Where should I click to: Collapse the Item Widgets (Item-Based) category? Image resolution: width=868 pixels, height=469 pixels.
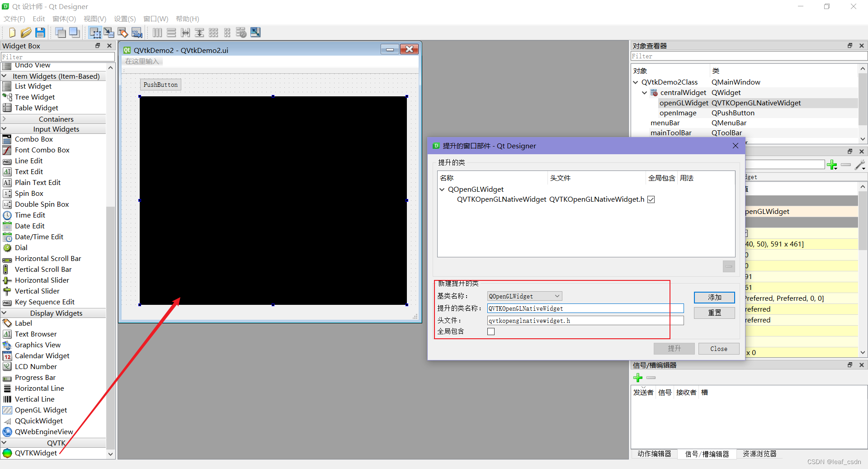4,76
